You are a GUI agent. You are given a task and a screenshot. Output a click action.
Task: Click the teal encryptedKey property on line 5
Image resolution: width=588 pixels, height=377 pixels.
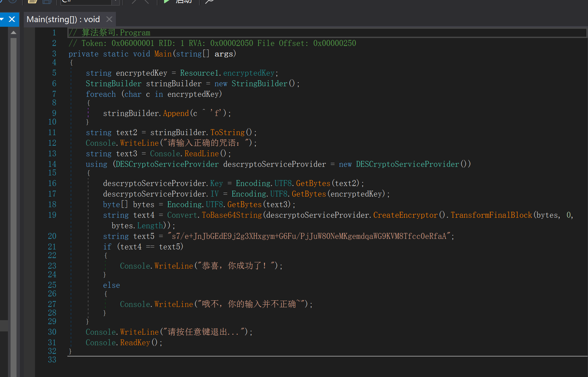(x=249, y=73)
